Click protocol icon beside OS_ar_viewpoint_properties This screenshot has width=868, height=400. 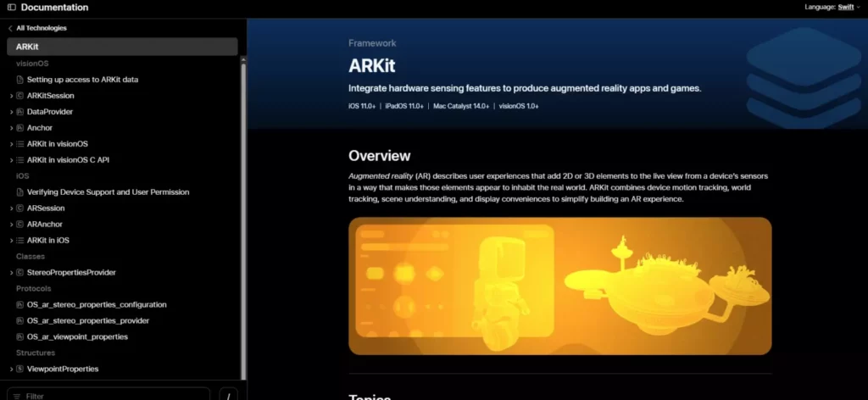click(20, 336)
